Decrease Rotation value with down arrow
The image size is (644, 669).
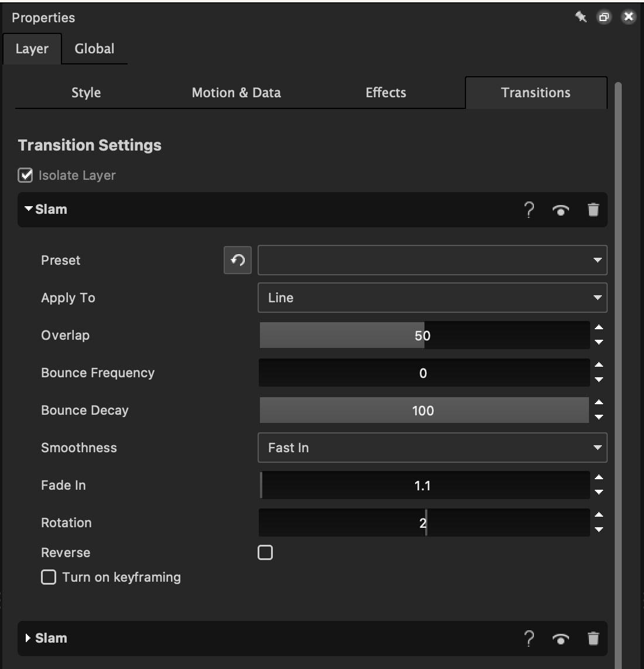(x=599, y=530)
